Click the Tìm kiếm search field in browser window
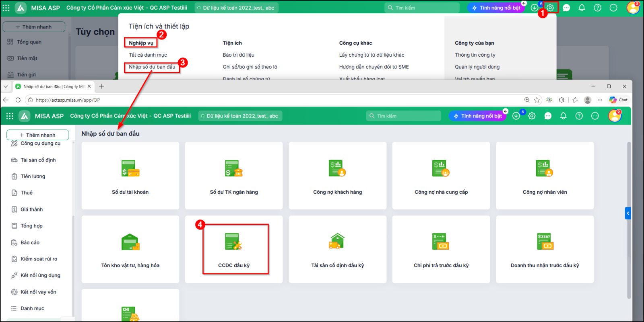 [x=404, y=116]
